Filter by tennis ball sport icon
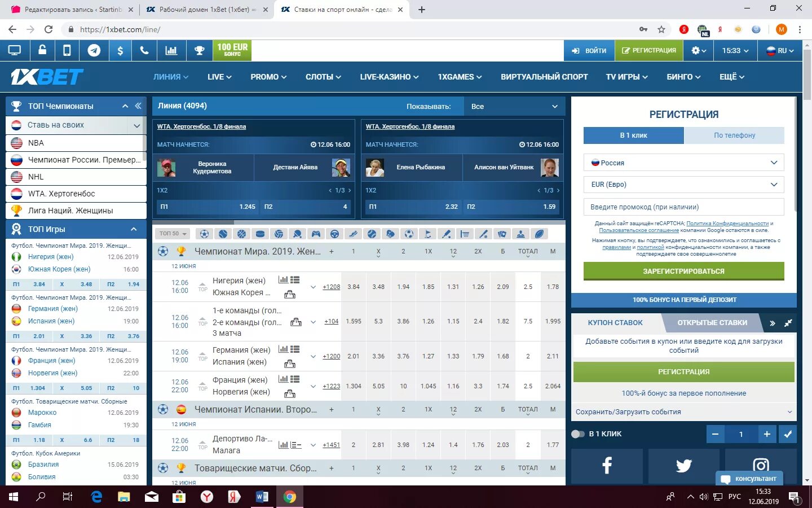 (x=223, y=234)
